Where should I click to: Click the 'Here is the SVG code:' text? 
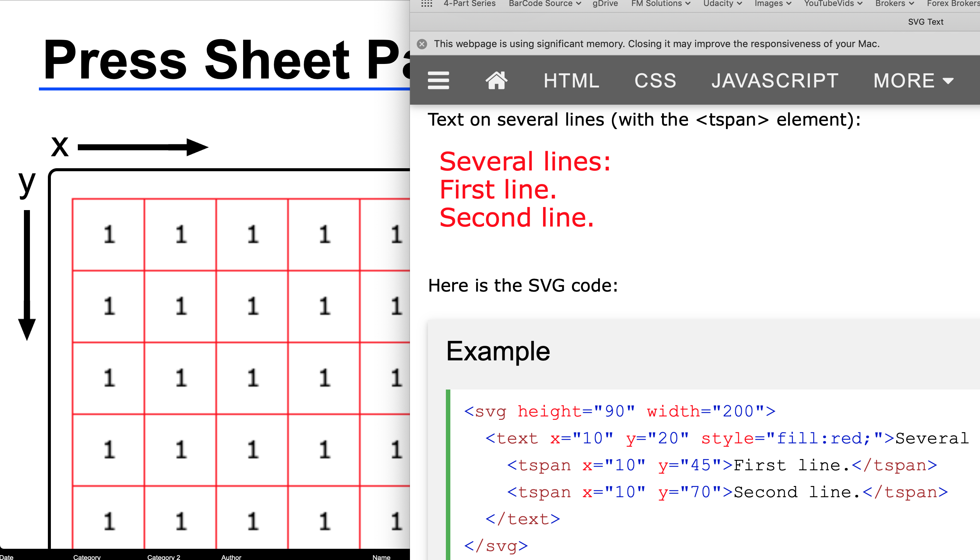coord(523,286)
